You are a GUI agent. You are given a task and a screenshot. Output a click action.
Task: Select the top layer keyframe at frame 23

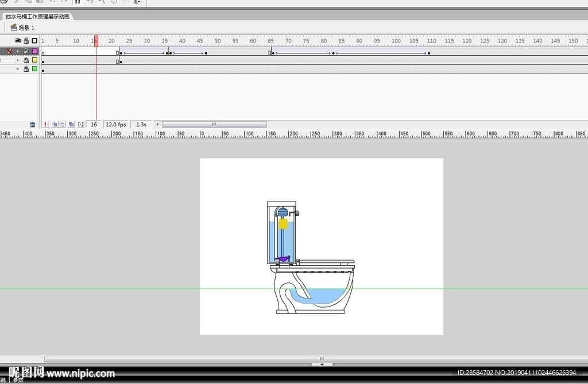pos(121,53)
